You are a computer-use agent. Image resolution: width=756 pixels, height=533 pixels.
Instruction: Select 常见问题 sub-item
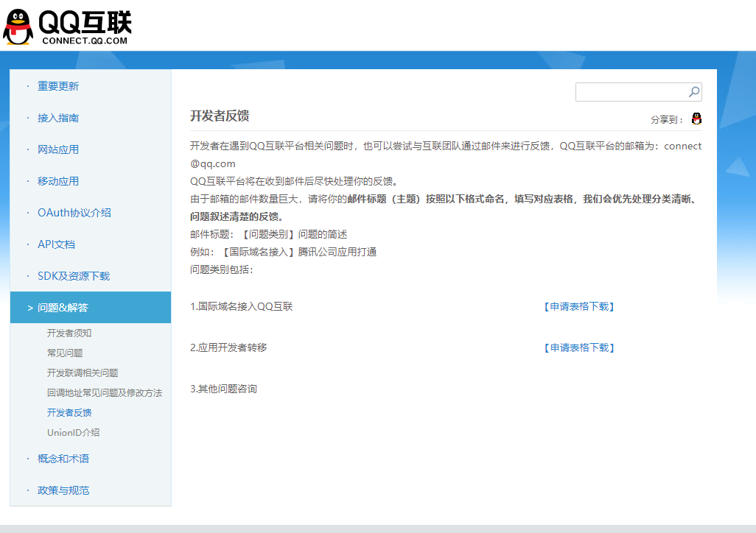[65, 353]
